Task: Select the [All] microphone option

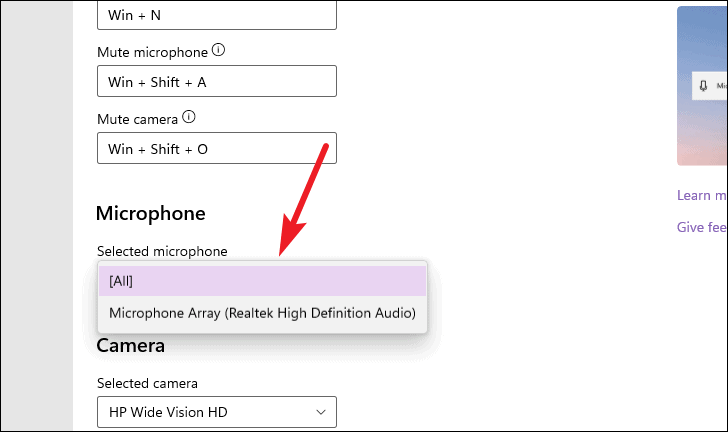Action: pos(262,281)
